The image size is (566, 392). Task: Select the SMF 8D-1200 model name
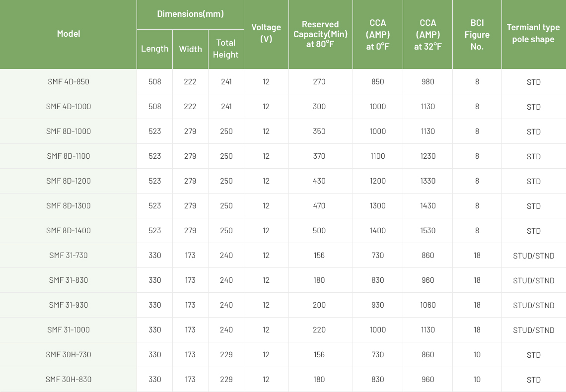click(68, 181)
